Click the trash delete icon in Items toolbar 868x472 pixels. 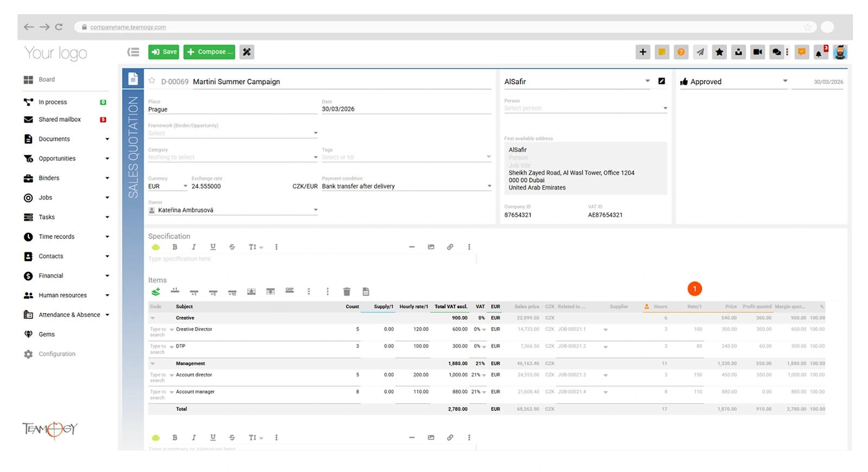[x=347, y=292]
